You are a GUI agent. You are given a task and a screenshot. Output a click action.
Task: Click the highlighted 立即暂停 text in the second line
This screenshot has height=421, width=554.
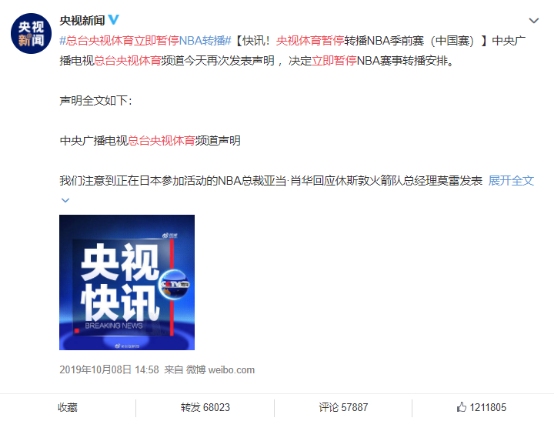[x=334, y=61]
